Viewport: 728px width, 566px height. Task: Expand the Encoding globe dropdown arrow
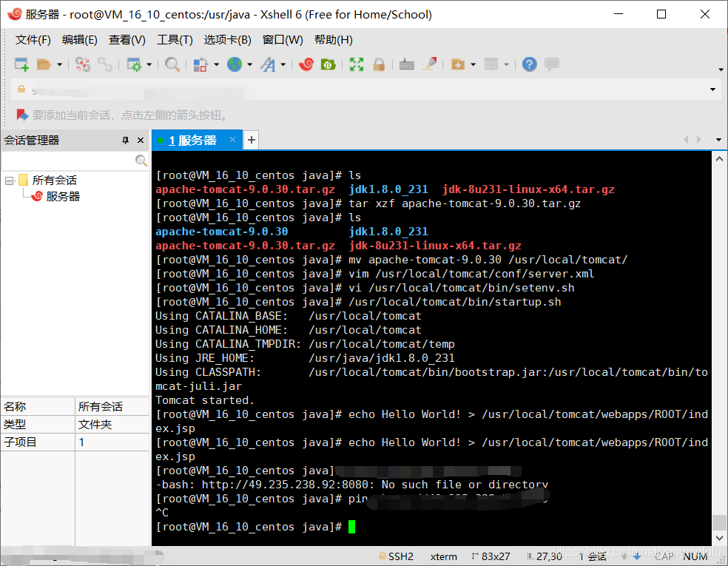click(x=250, y=64)
